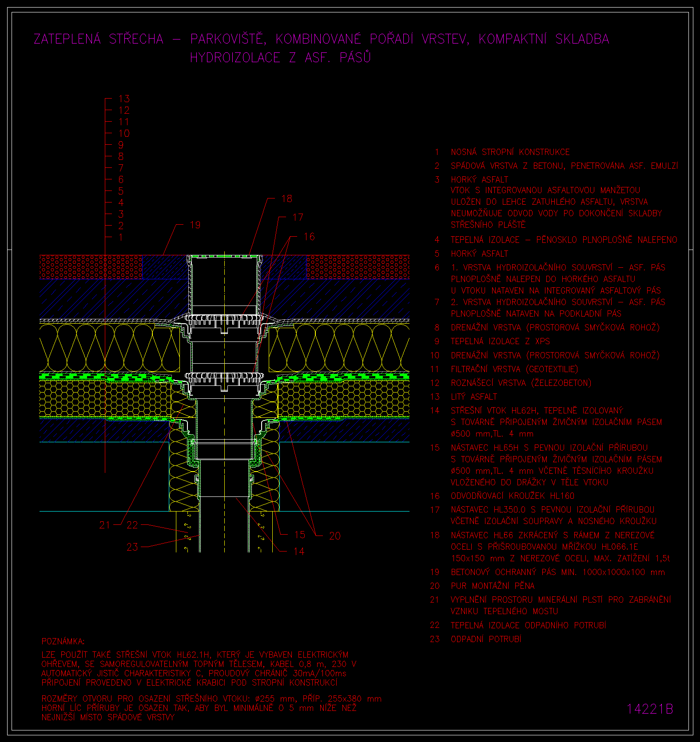Click legend line 'NÁSTAVEC HL65H S PEVNOU IZOLAČNÍ PŘÍRUBOU'
The width and height of the screenshot is (700, 742).
point(549,448)
